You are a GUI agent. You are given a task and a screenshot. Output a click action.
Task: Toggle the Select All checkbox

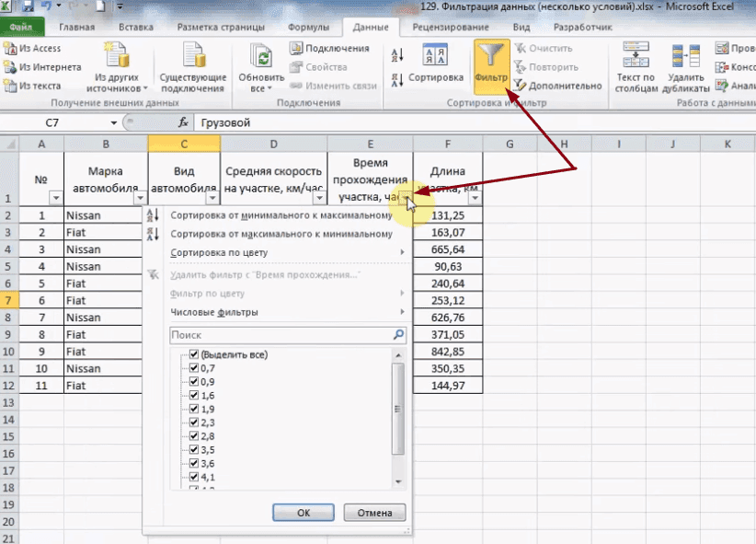tap(194, 354)
